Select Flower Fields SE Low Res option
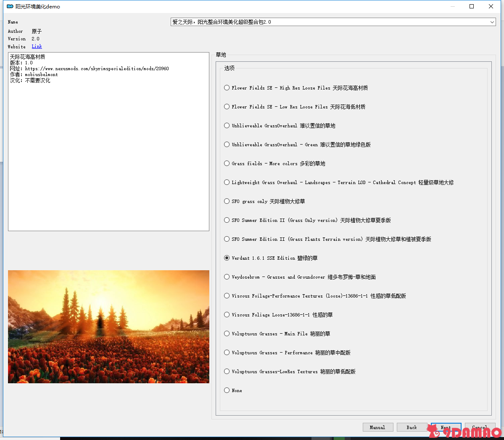 (227, 107)
